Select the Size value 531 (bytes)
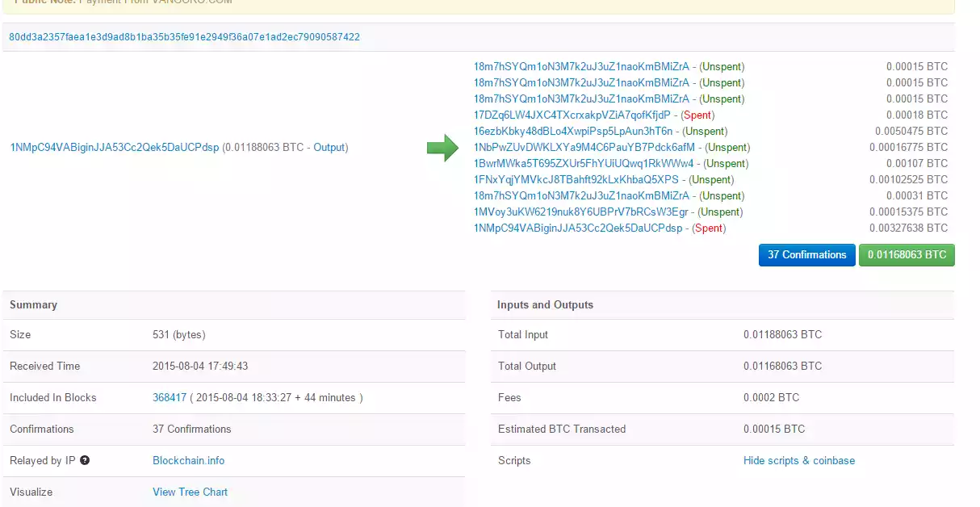 tap(179, 334)
